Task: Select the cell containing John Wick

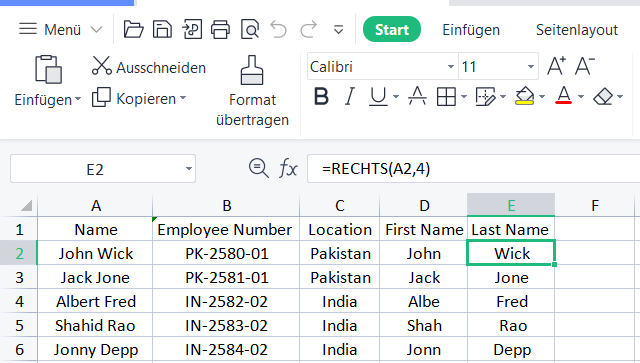Action: [95, 254]
